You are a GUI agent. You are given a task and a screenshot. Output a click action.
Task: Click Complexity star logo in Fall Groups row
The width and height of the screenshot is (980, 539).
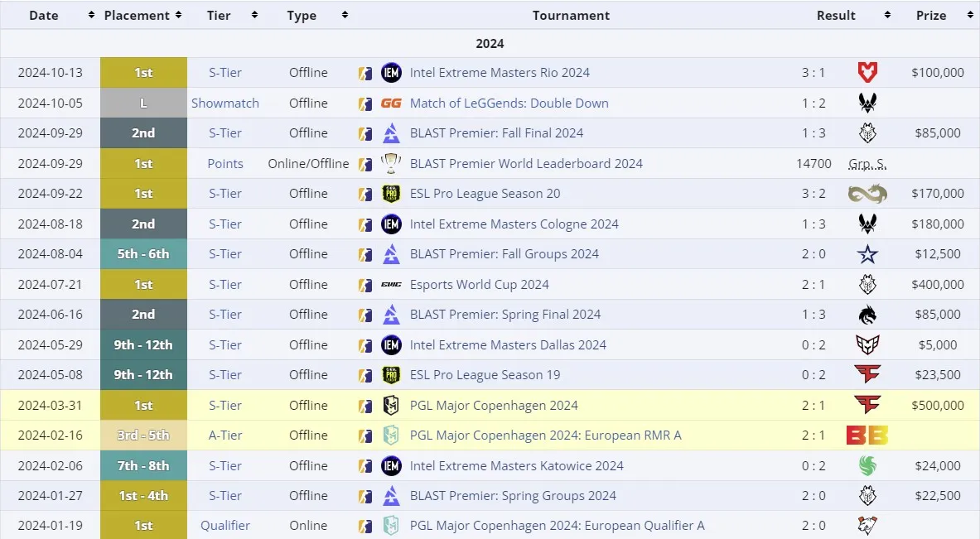(x=867, y=254)
